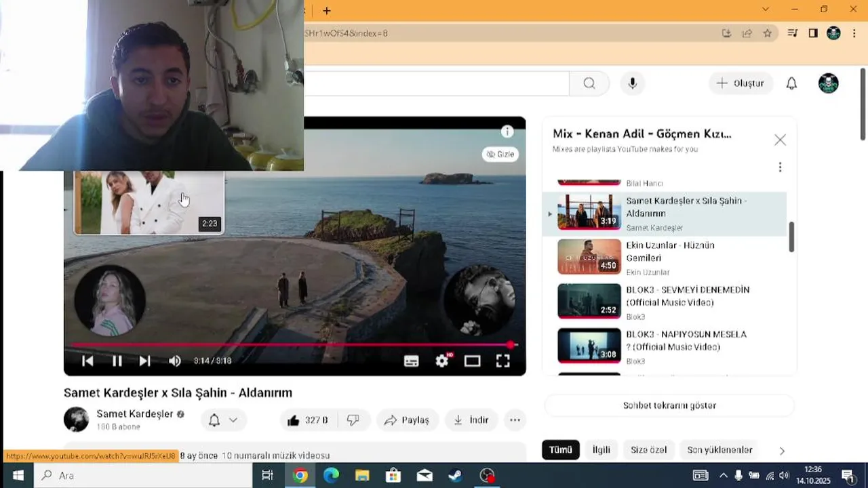
Task: Click the video title Samet Kardeşler x Sıla Şahin - Aldanırım
Action: click(x=178, y=392)
